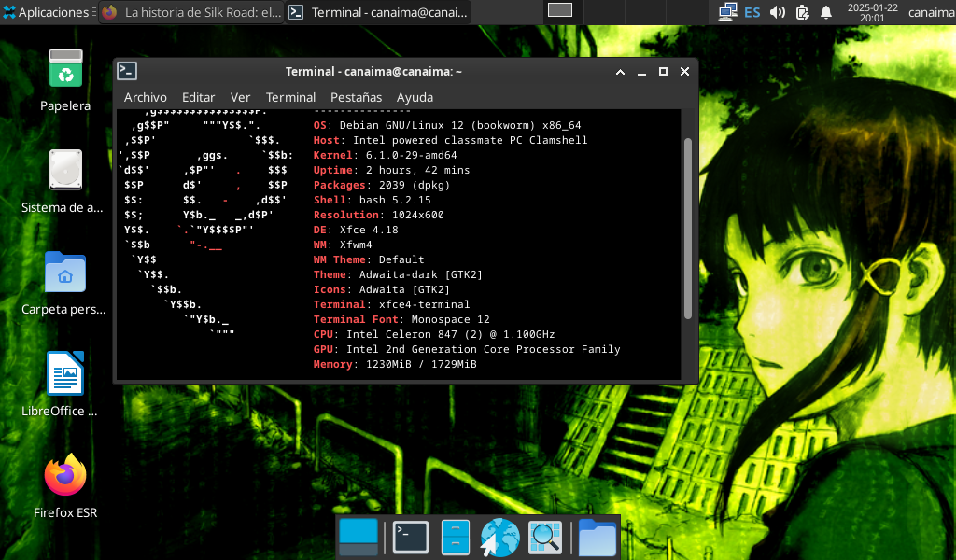Screen dimensions: 956x560
Task: Open the folder icon in the dock
Action: coord(597,537)
